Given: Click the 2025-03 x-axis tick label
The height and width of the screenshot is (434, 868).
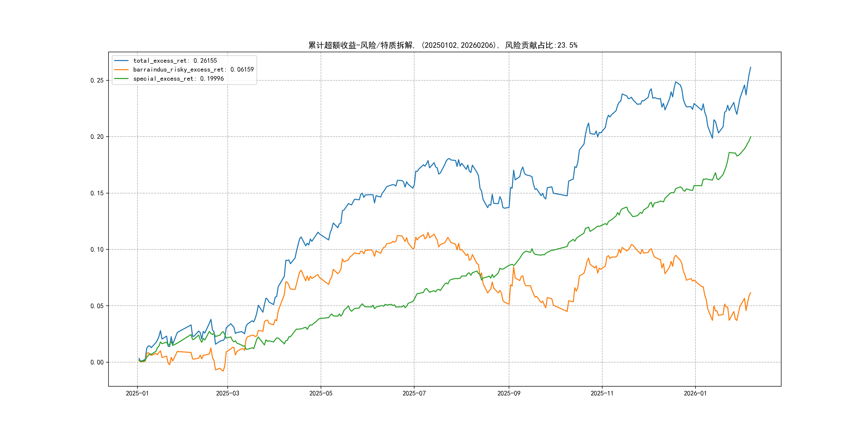Looking at the screenshot, I should click(x=227, y=394).
